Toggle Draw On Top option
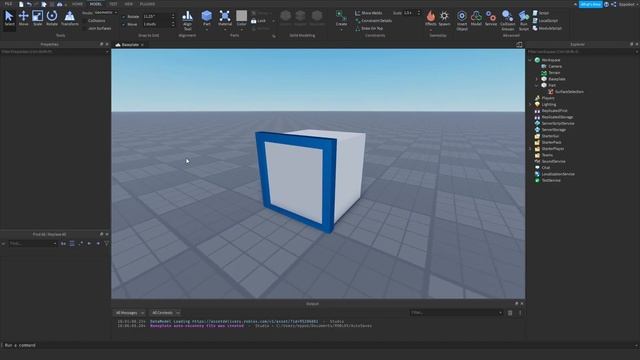This screenshot has height=360, width=640. pyautogui.click(x=369, y=28)
